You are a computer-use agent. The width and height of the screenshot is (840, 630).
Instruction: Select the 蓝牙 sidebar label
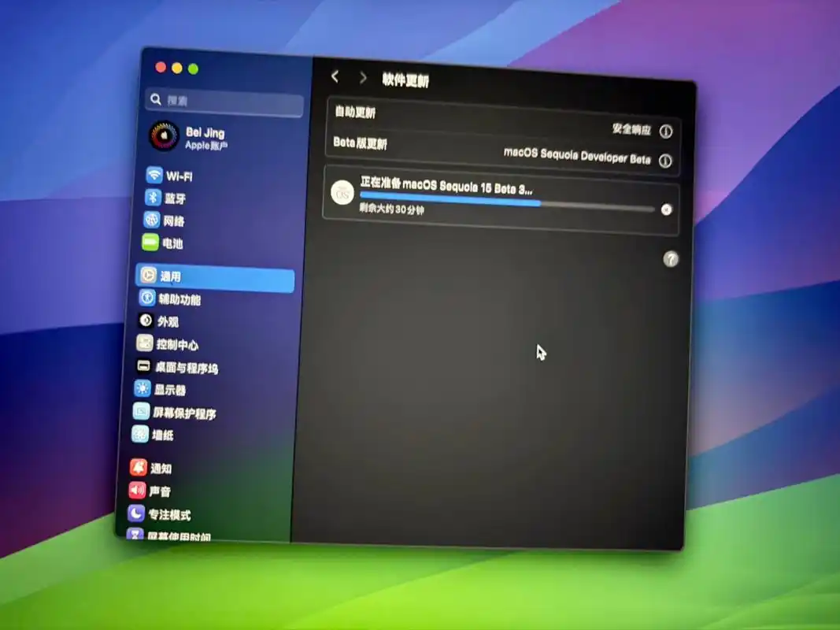coord(175,198)
